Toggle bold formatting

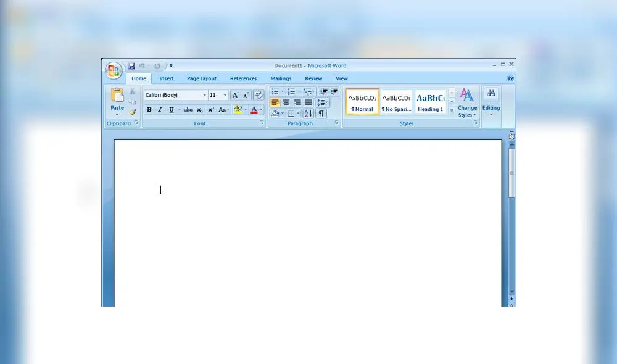149,109
